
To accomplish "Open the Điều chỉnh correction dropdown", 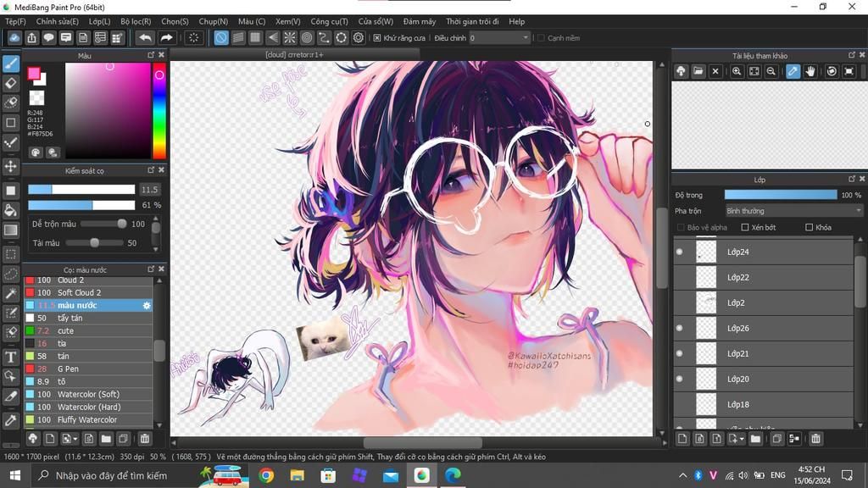I will (x=499, y=37).
